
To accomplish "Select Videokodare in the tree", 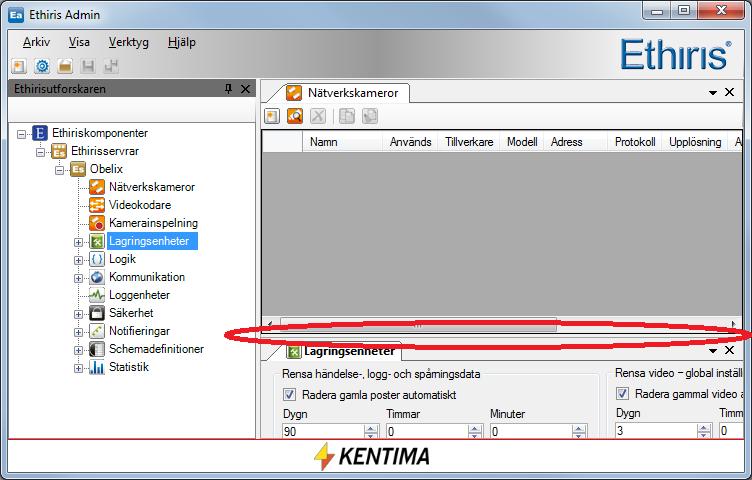I will pos(140,205).
